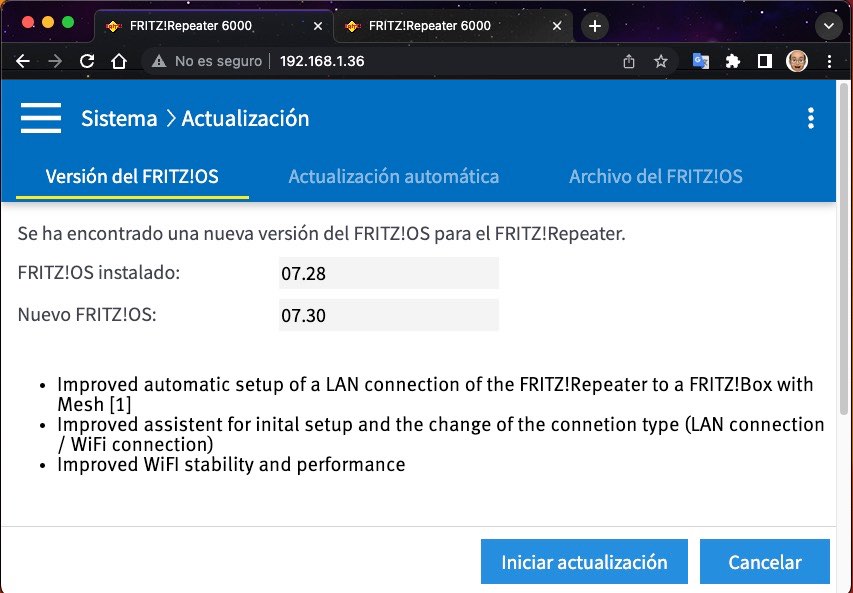Click the Cancelar button
The height and width of the screenshot is (593, 853).
pos(765,561)
